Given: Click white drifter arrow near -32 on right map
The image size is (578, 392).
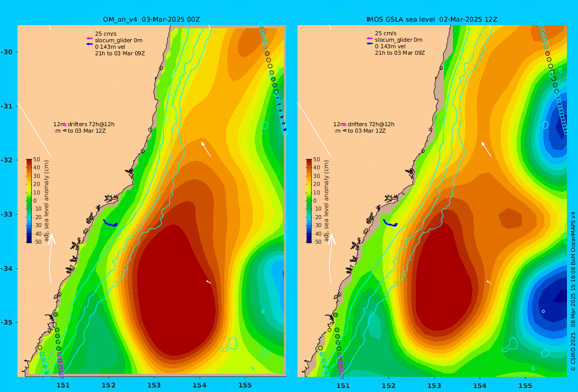Looking at the screenshot, I should click(486, 149).
